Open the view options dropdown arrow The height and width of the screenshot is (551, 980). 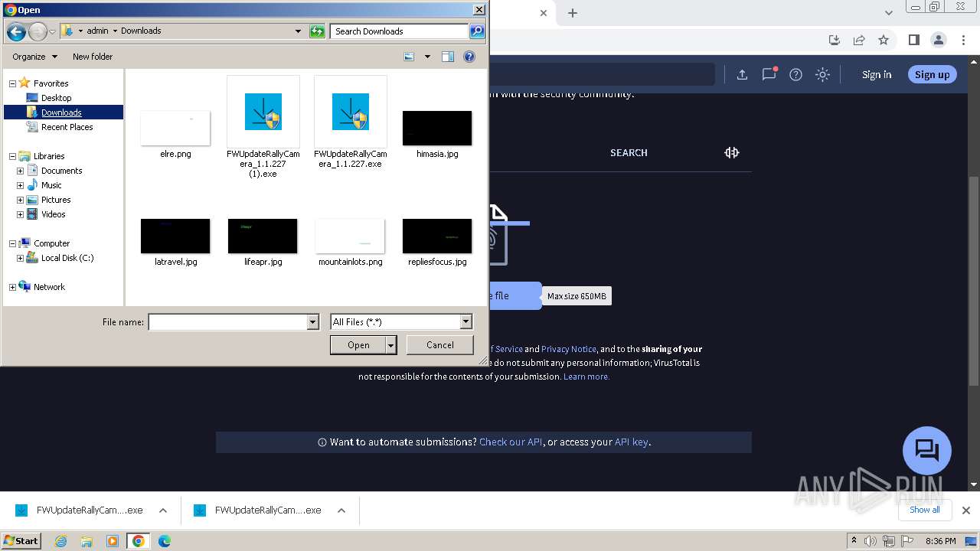click(x=427, y=57)
